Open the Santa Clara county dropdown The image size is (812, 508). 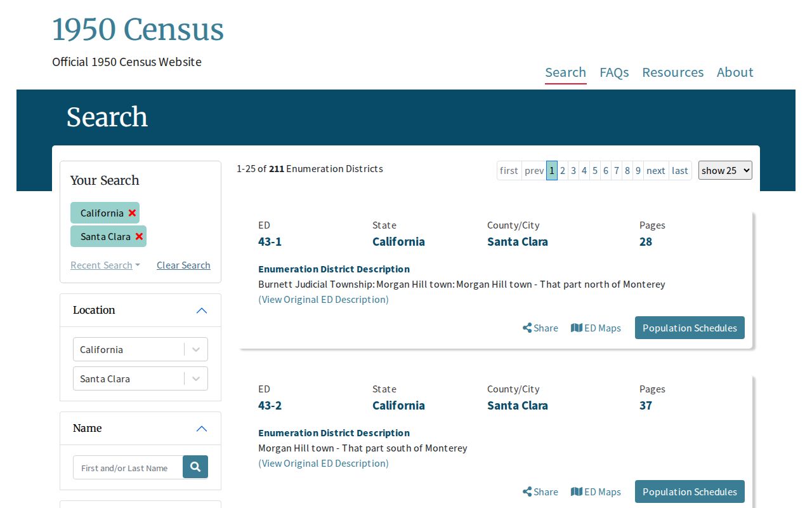point(140,378)
